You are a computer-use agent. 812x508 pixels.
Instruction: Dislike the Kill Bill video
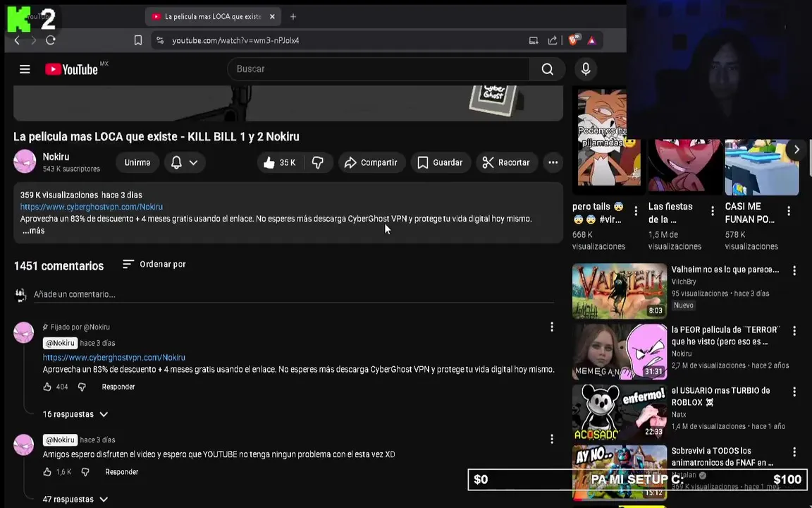pyautogui.click(x=318, y=162)
